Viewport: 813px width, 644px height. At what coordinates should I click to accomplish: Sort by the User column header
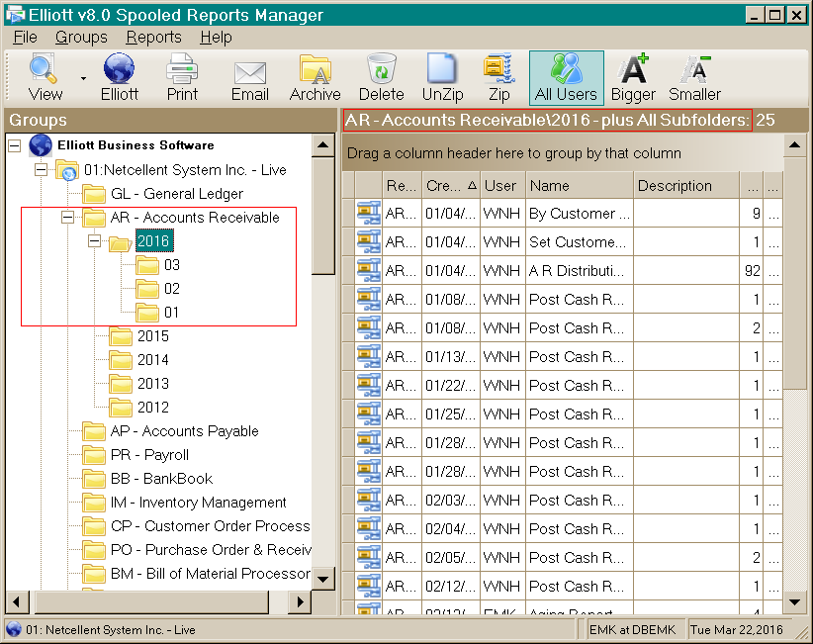click(x=502, y=186)
